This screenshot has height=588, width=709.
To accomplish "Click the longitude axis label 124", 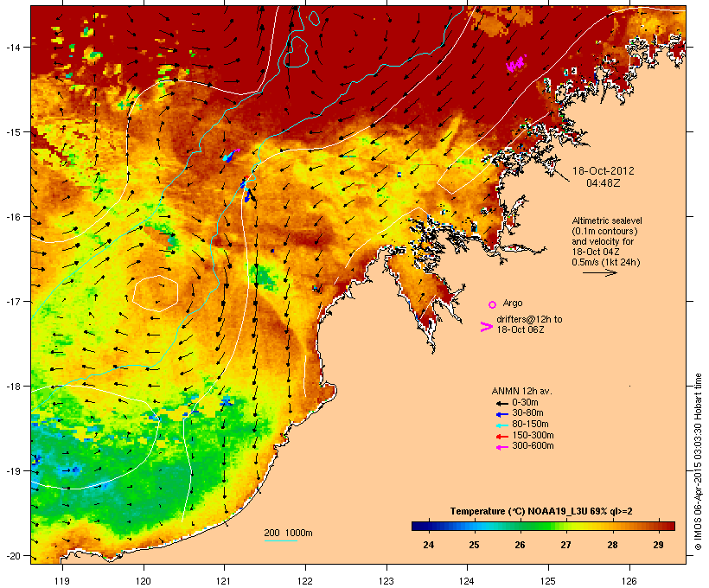I will (467, 581).
